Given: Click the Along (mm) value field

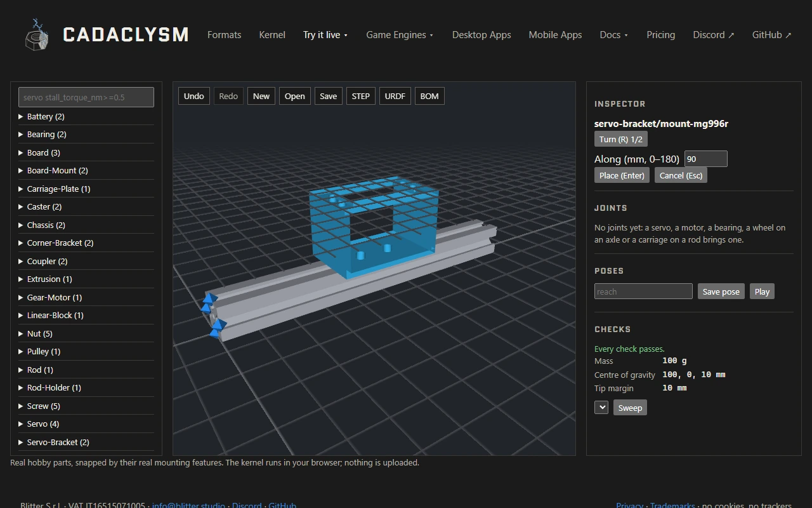Looking at the screenshot, I should 706,159.
